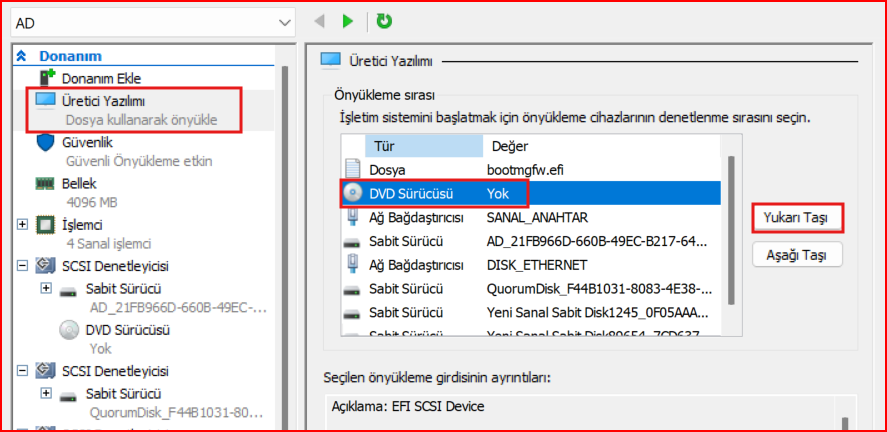
Task: Expand the first SCSI Denetleyicisi node
Action: [x=22, y=266]
